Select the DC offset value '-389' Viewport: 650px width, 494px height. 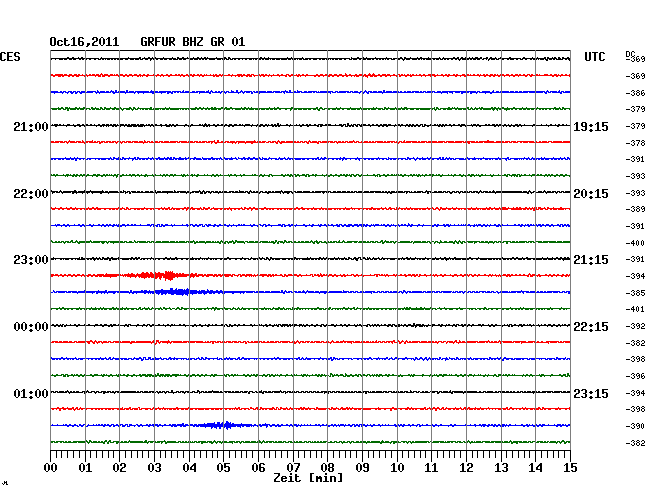(x=635, y=209)
